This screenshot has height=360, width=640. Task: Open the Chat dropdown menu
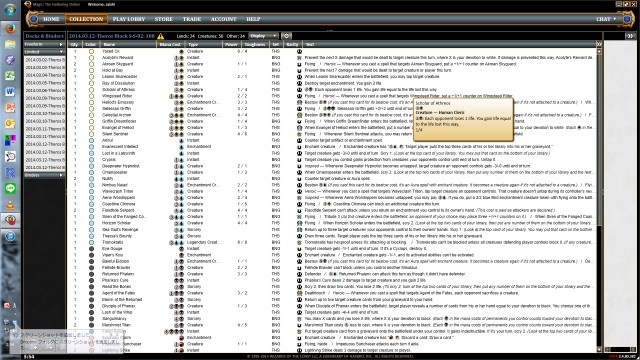coord(606,19)
